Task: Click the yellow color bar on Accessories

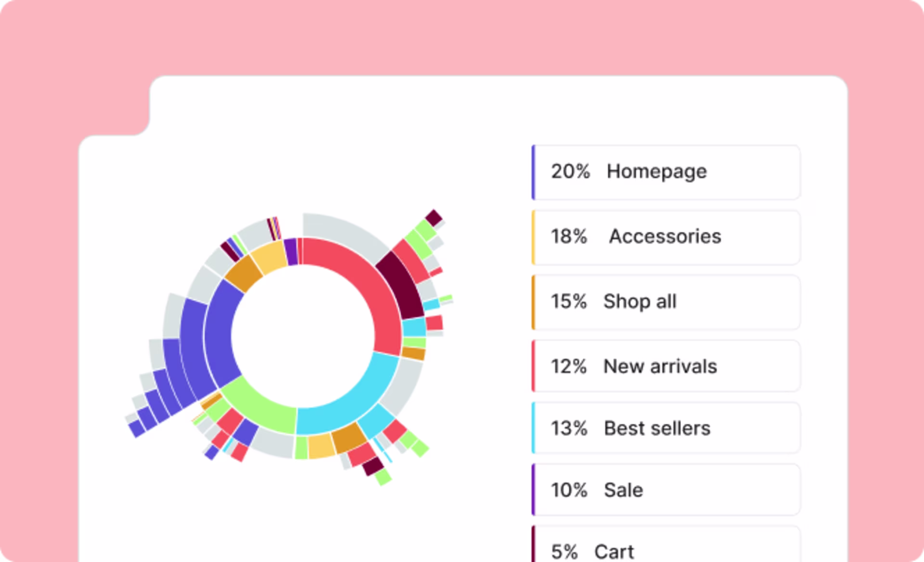Action: 533,237
